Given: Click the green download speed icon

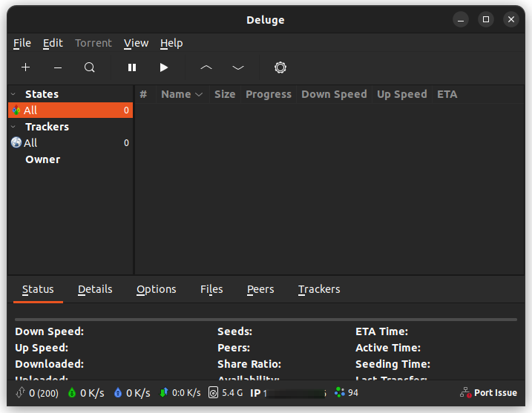Looking at the screenshot, I should pos(72,393).
